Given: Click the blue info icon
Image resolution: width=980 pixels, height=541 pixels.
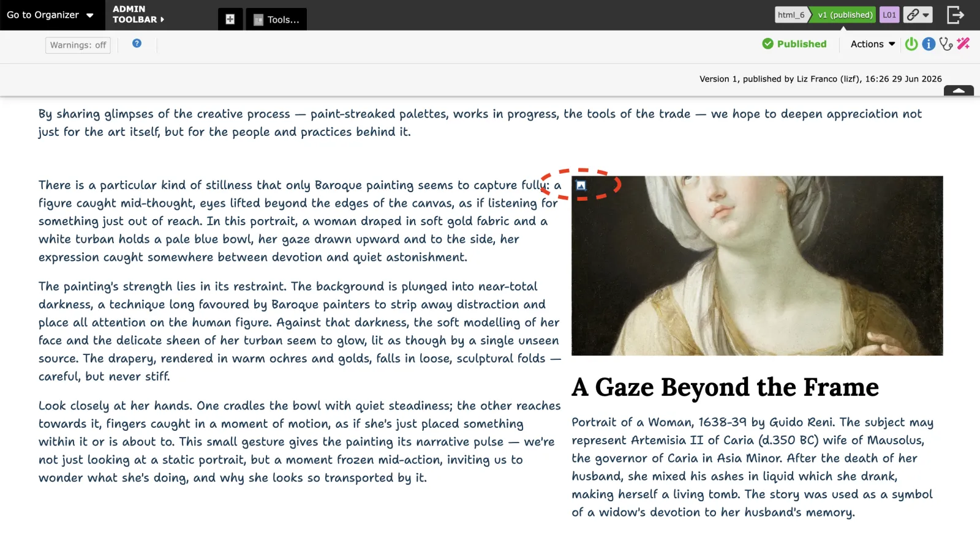Looking at the screenshot, I should (929, 44).
